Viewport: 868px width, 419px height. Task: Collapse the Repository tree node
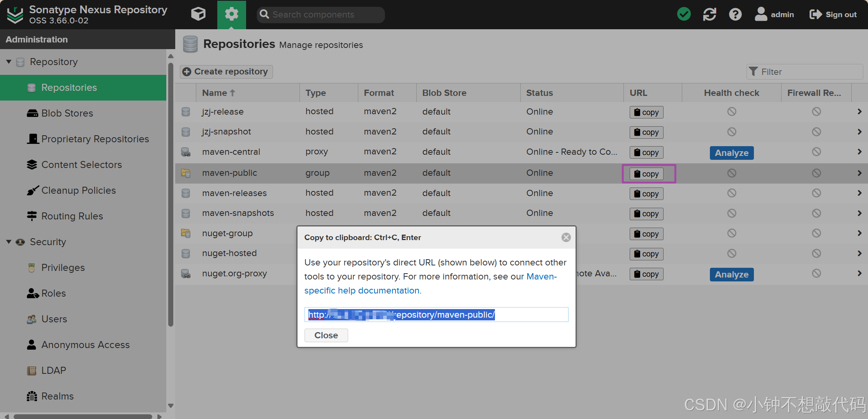(9, 62)
